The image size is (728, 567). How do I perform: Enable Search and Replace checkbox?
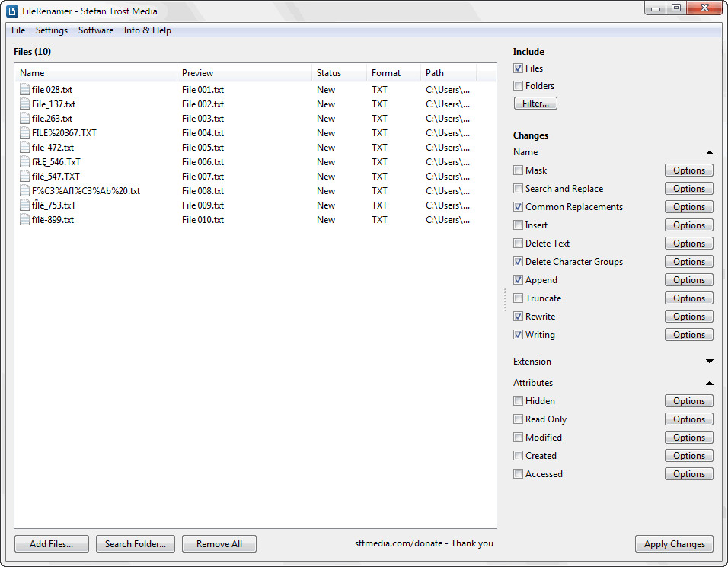tap(518, 189)
